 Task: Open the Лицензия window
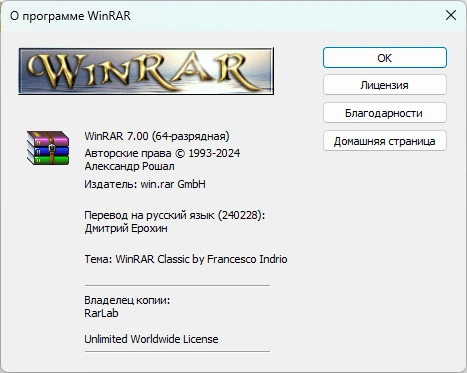pyautogui.click(x=385, y=85)
